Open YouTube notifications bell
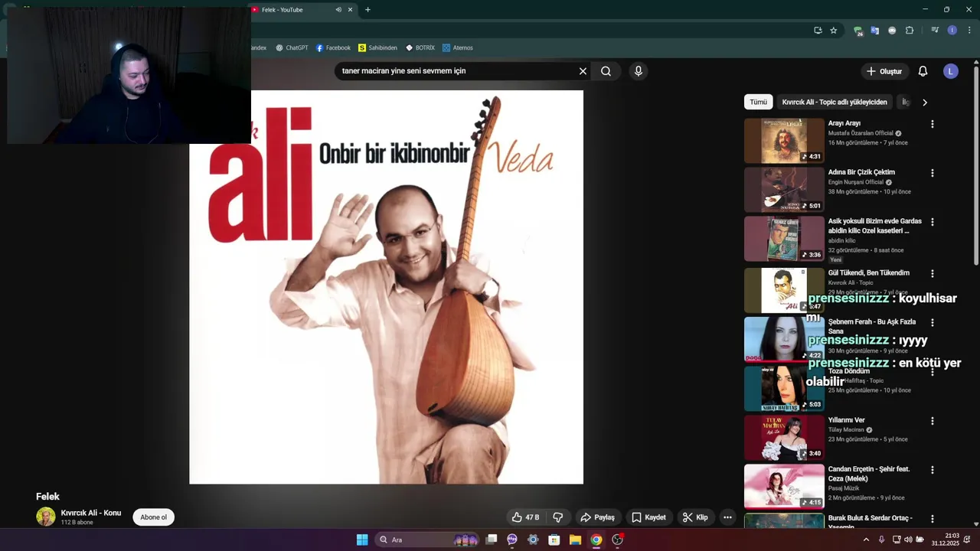Image resolution: width=980 pixels, height=551 pixels. point(923,71)
